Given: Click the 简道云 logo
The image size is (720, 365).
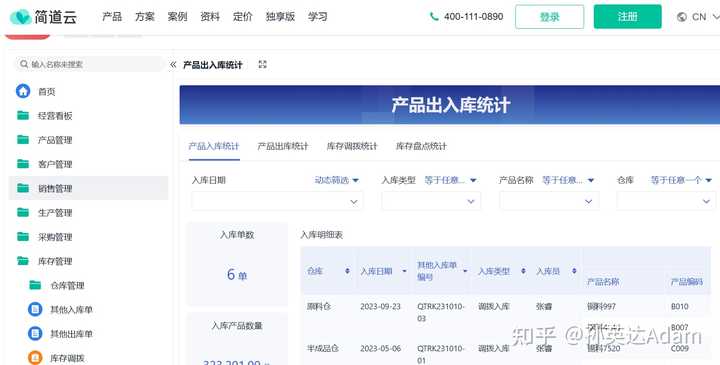Looking at the screenshot, I should pyautogui.click(x=44, y=17).
